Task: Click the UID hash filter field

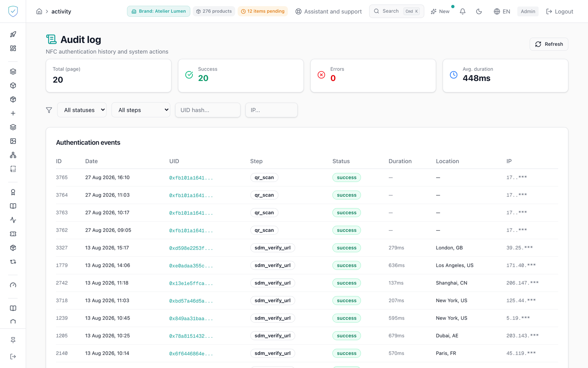Action: 208,110
